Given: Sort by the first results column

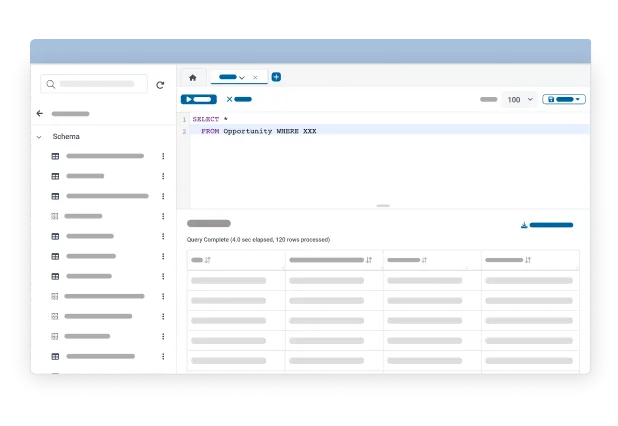Looking at the screenshot, I should [x=208, y=260].
